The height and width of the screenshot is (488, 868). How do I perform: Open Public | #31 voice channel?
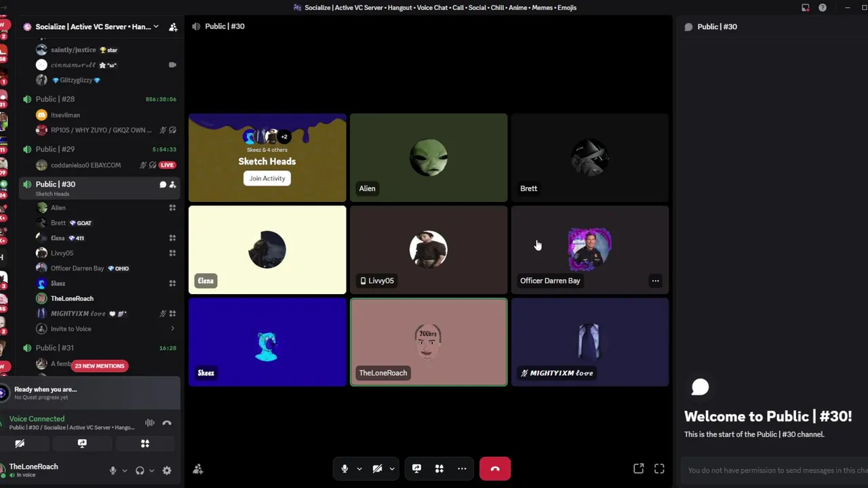pos(99,348)
